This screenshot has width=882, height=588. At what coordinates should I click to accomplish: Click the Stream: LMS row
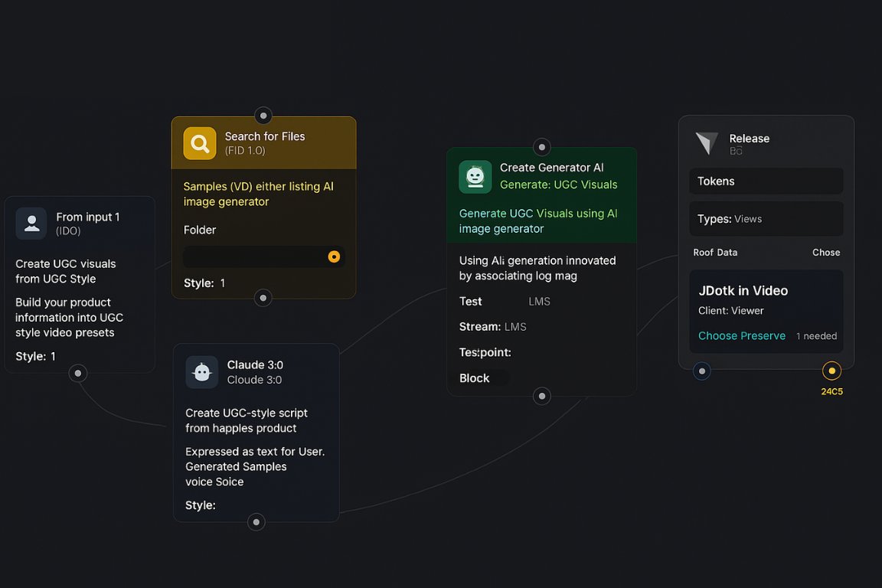point(493,327)
